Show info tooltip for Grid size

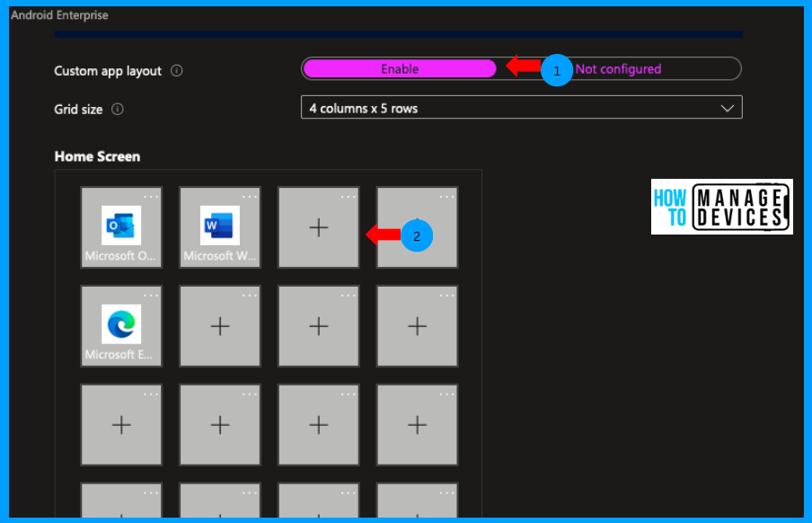coord(118,110)
